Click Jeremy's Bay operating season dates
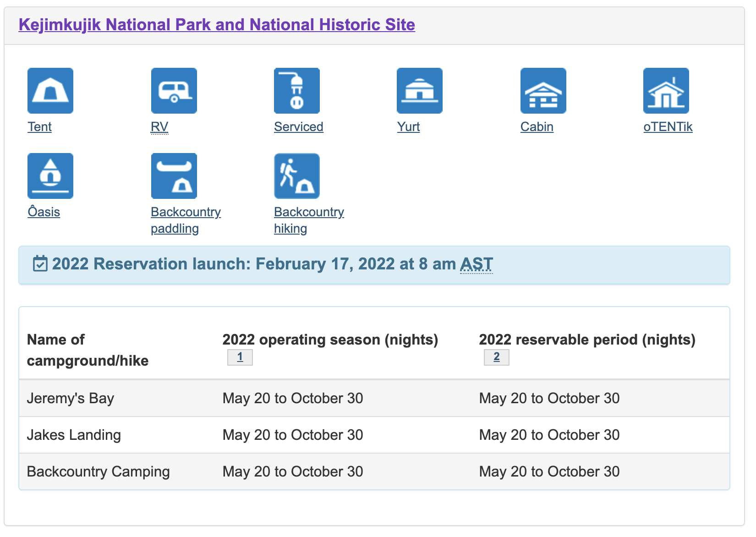 tap(293, 398)
